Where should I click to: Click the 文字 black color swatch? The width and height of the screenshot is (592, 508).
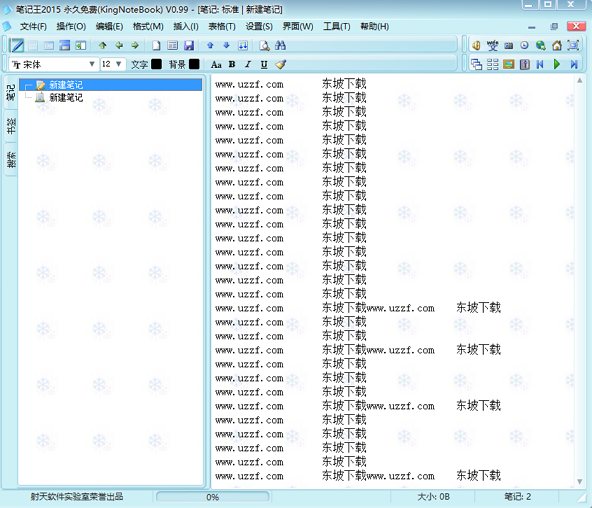pos(156,64)
